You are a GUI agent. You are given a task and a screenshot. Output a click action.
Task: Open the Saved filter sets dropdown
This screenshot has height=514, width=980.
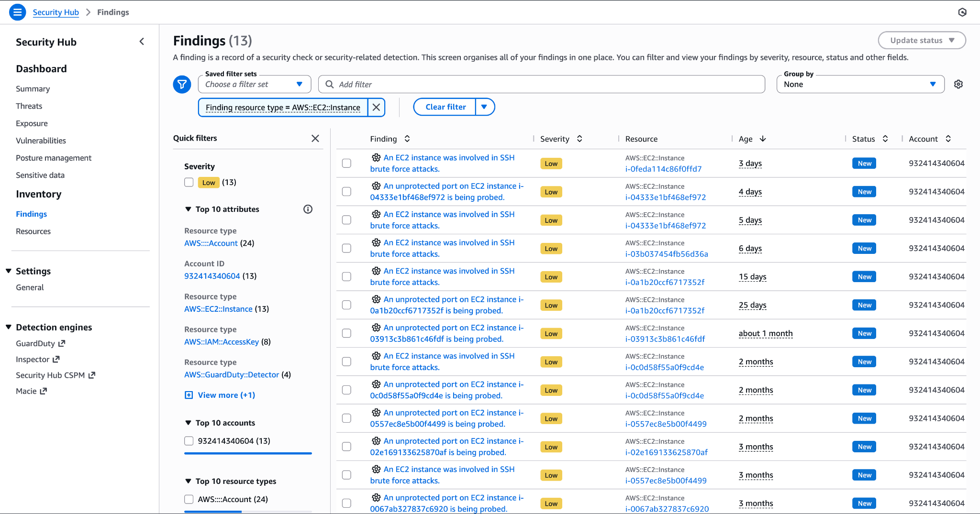(x=255, y=84)
